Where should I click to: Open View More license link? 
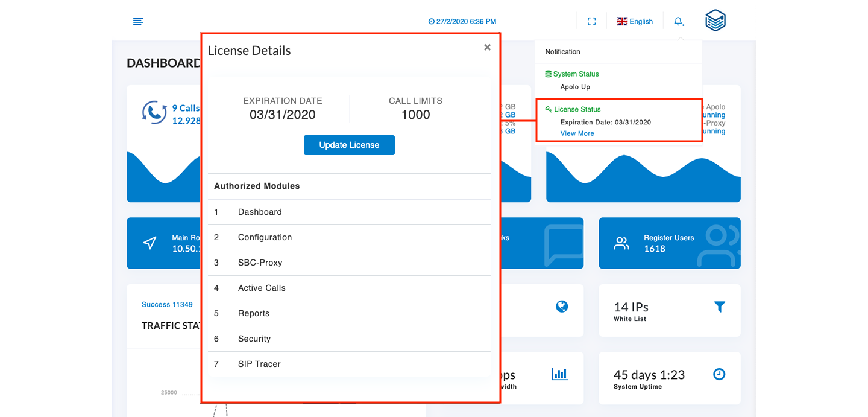point(577,133)
